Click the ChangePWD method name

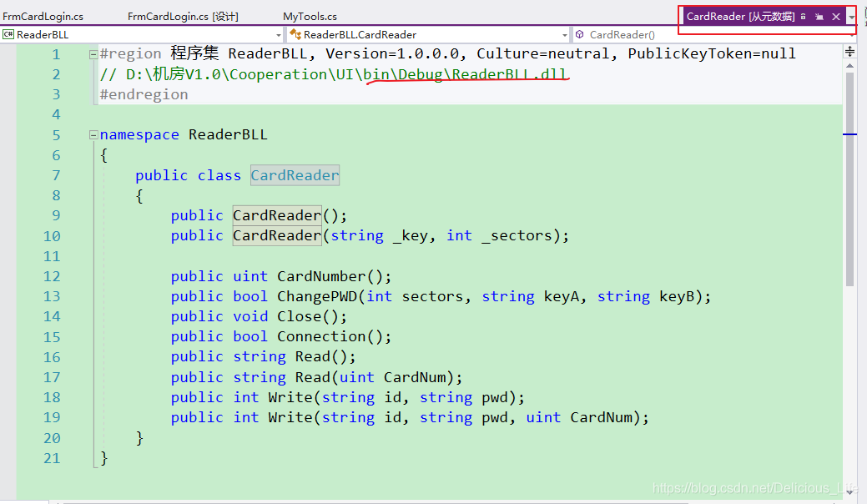tap(317, 296)
